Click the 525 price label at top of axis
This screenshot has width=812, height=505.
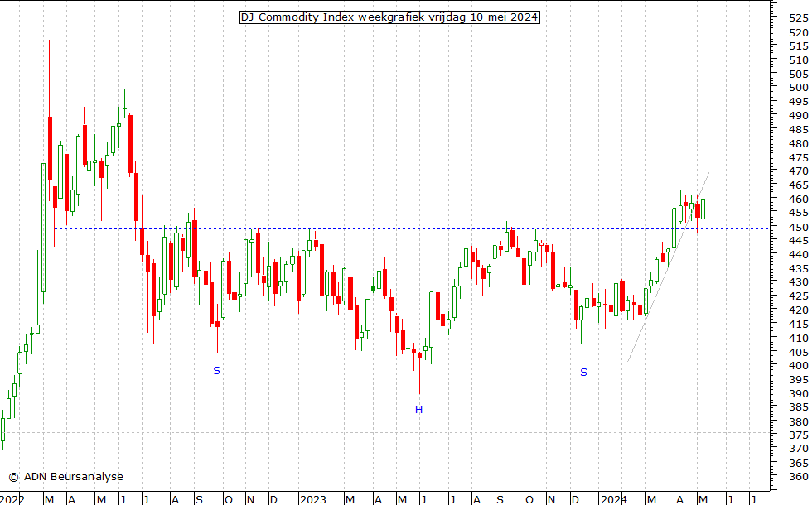coord(799,18)
